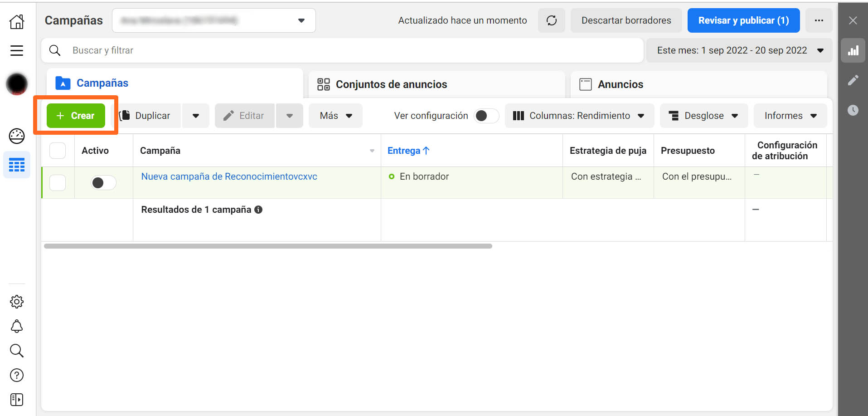Switch to the Anuncios tab
Screen dimensions: 868x416
[620, 84]
